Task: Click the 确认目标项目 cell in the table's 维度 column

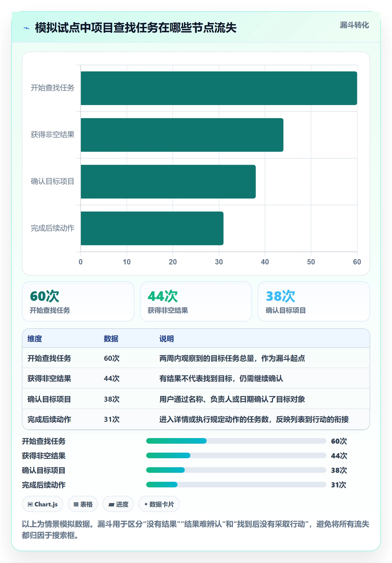Action: (49, 399)
